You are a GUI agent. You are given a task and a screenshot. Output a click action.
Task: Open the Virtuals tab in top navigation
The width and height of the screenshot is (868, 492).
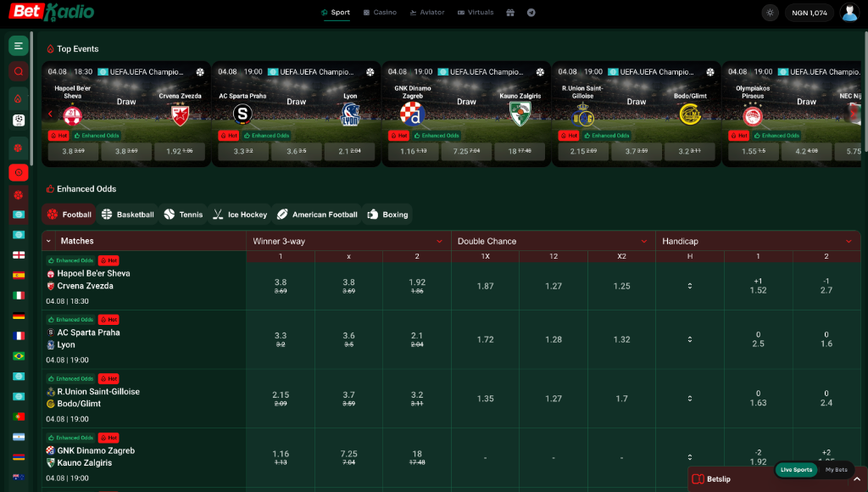click(475, 12)
